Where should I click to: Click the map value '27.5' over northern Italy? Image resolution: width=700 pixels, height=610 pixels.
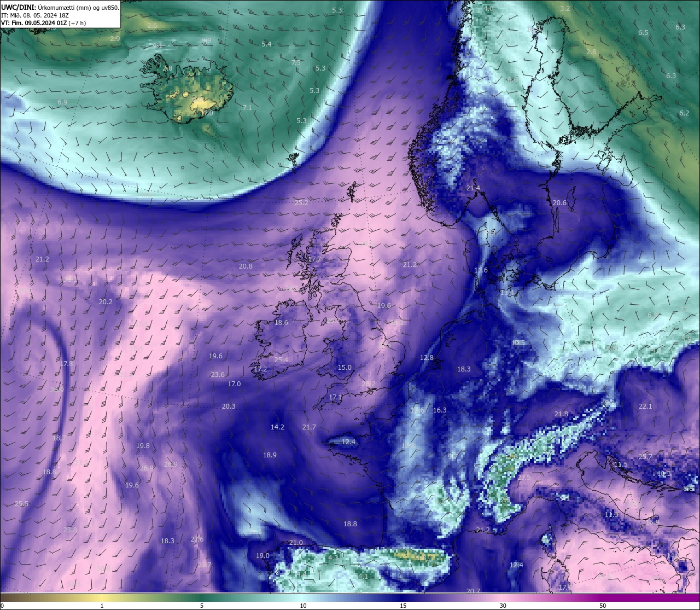524,478
